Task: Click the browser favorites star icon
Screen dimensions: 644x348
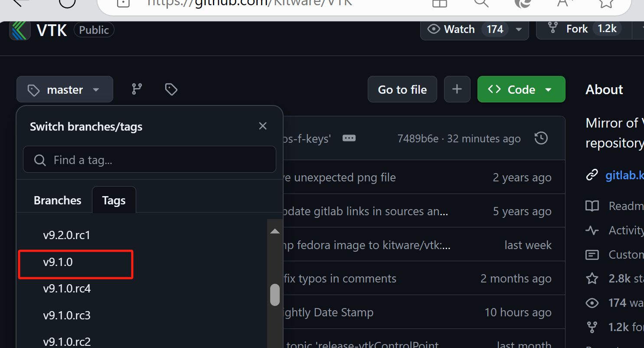Action: coord(606,3)
